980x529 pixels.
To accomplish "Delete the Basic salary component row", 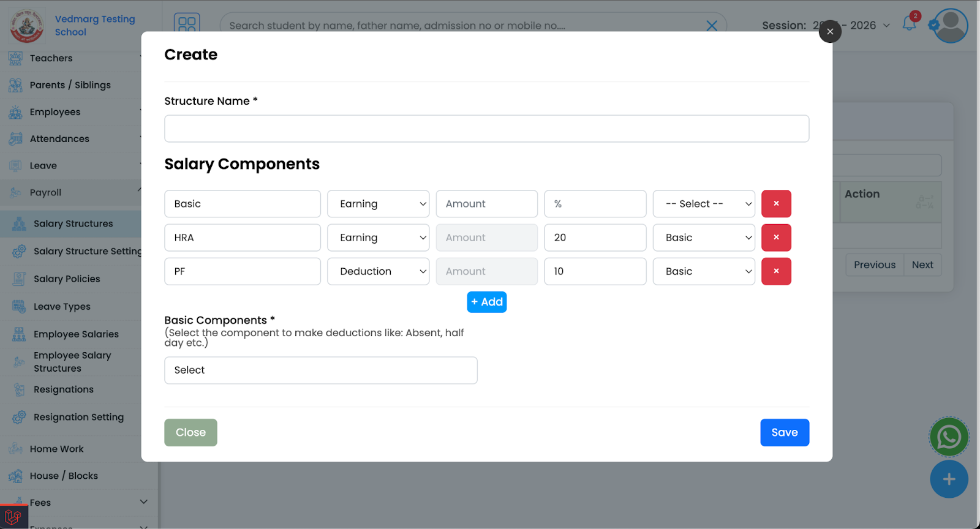I will click(x=776, y=204).
